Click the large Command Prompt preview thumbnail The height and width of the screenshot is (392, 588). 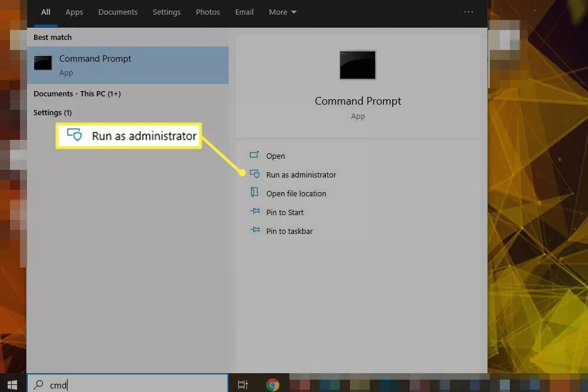[358, 65]
